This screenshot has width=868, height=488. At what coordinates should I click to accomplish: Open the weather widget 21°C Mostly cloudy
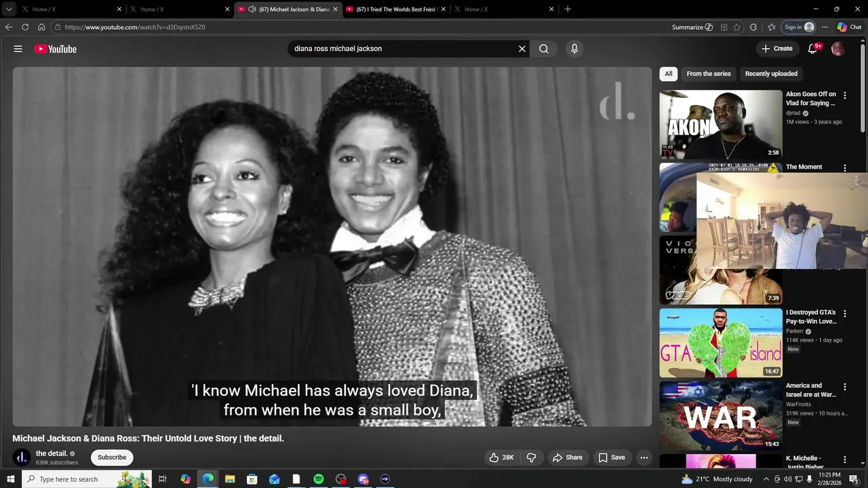[717, 479]
